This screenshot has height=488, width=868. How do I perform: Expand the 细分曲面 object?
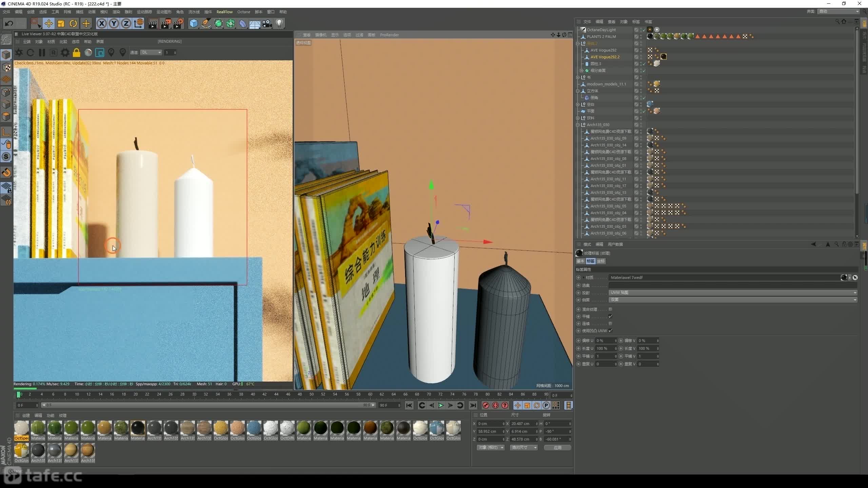point(581,70)
